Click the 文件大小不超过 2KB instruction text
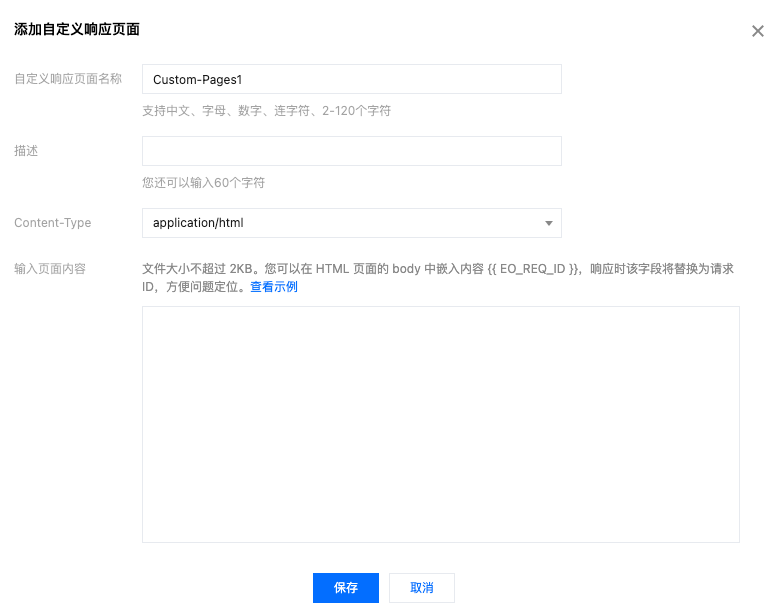Image resolution: width=779 pixels, height=615 pixels. tap(438, 278)
